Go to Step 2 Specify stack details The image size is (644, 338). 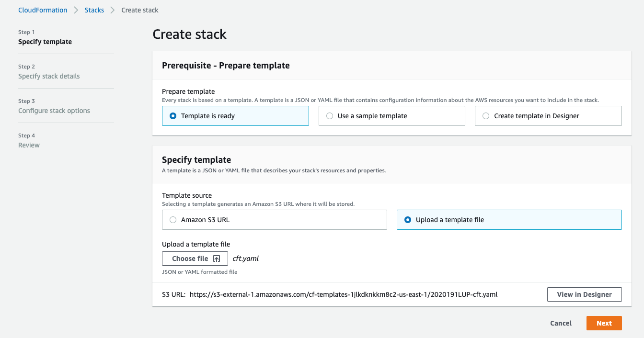pyautogui.click(x=49, y=76)
